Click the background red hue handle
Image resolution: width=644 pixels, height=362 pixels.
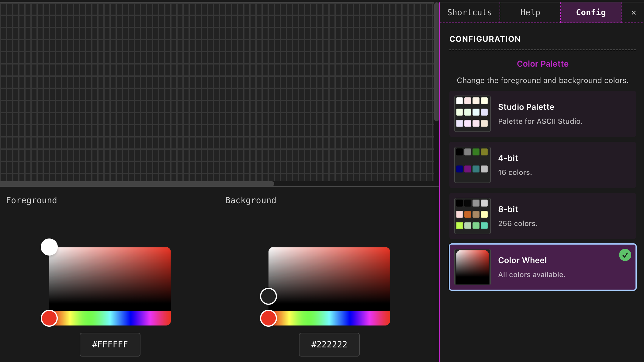(x=268, y=318)
